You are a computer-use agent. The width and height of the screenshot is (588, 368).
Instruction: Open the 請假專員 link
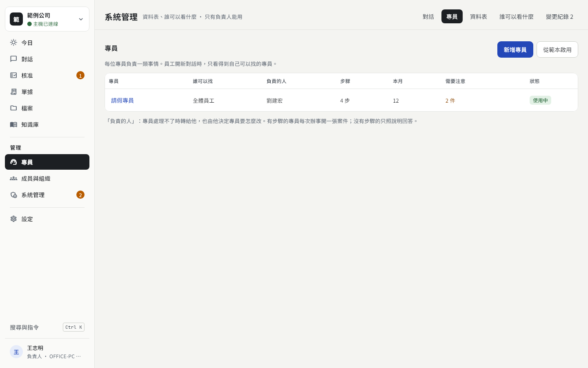pos(122,100)
